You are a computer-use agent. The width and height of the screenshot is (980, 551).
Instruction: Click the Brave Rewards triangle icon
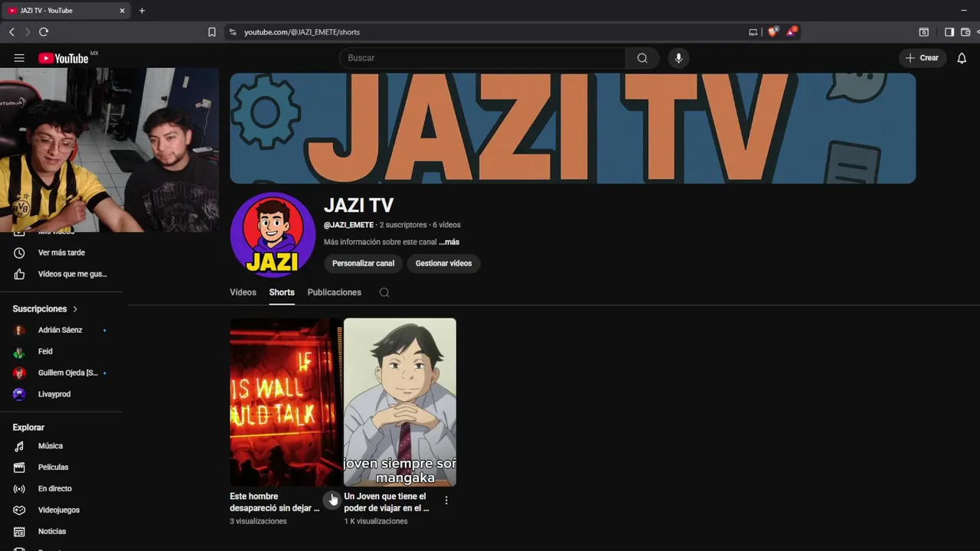click(792, 32)
